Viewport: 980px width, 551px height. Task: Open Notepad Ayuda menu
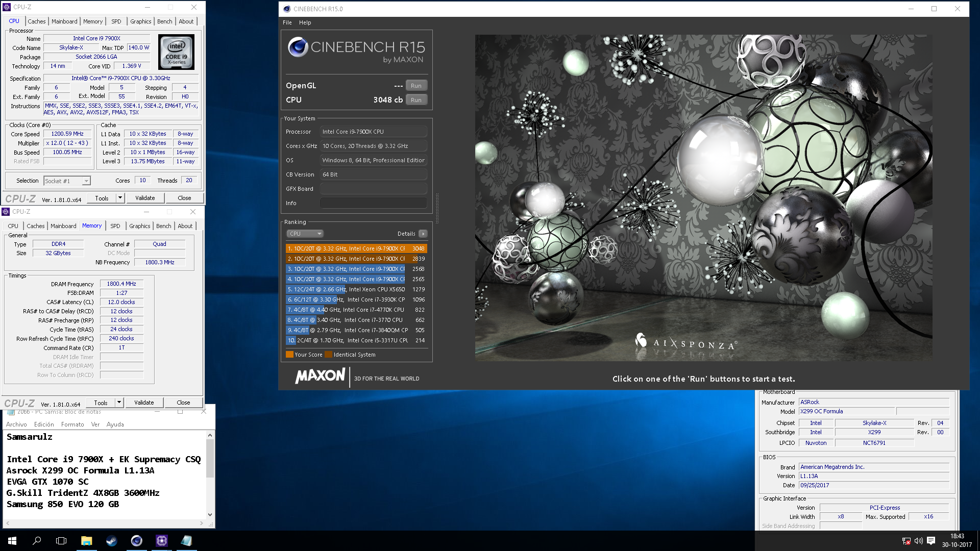[x=115, y=424]
